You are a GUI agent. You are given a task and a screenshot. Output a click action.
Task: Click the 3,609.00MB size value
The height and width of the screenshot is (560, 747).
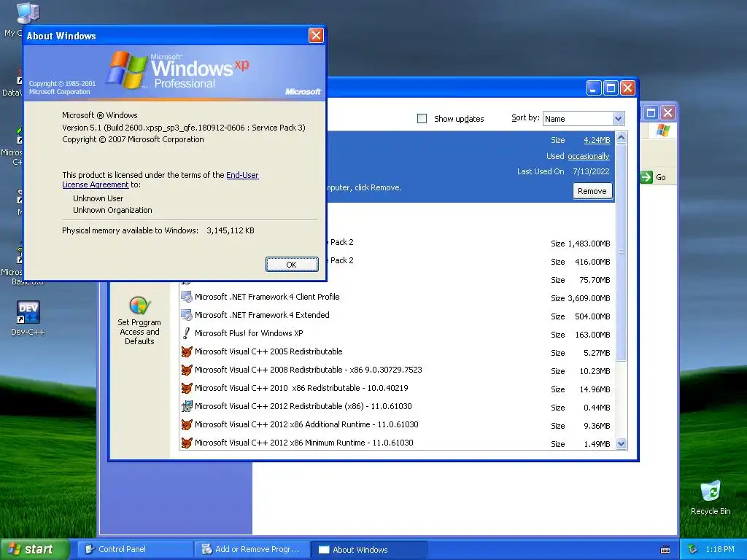589,298
